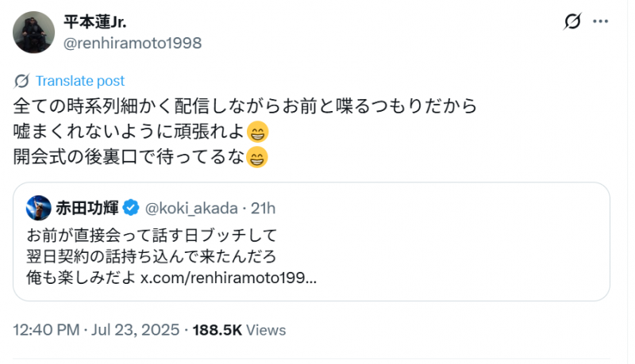The width and height of the screenshot is (635, 364).
Task: Open the 赤田功輝 display name in quote
Action: (87, 209)
